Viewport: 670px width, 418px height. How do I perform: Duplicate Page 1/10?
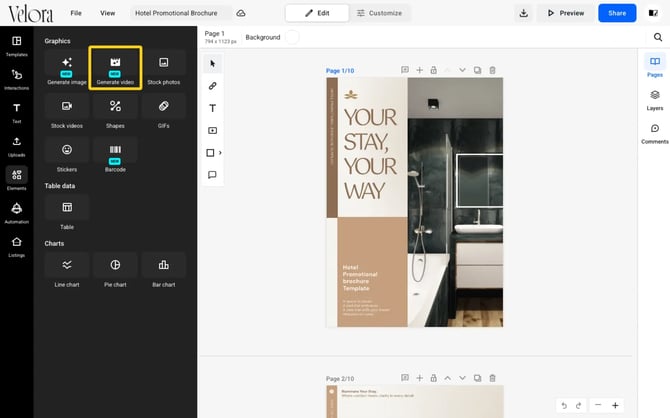point(477,70)
